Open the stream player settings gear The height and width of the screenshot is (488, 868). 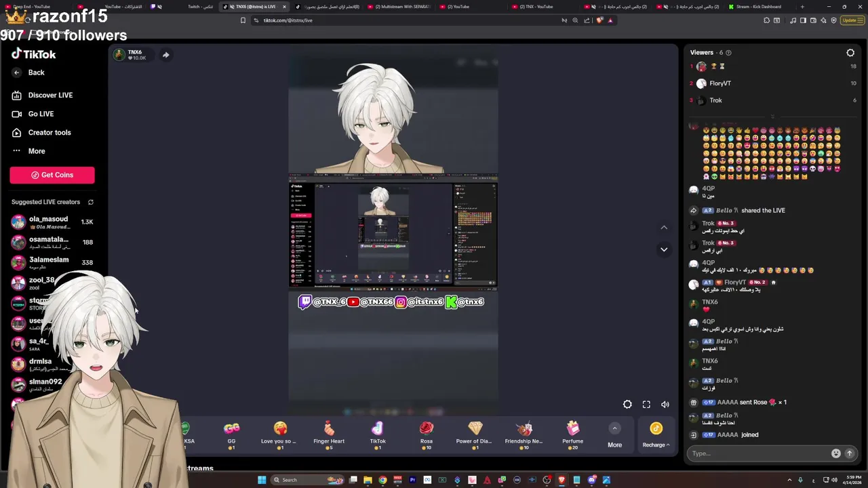627,405
